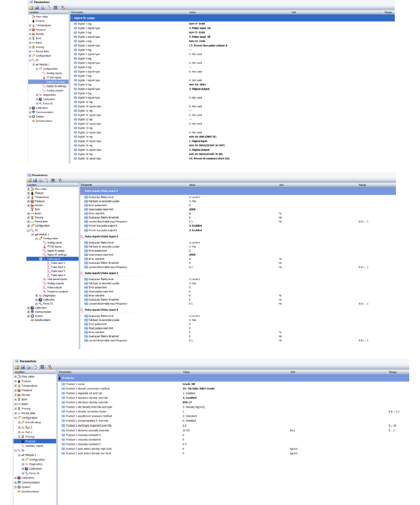Click the Product 1 viscosity constant C row
420x505 pixels.
pos(233,444)
